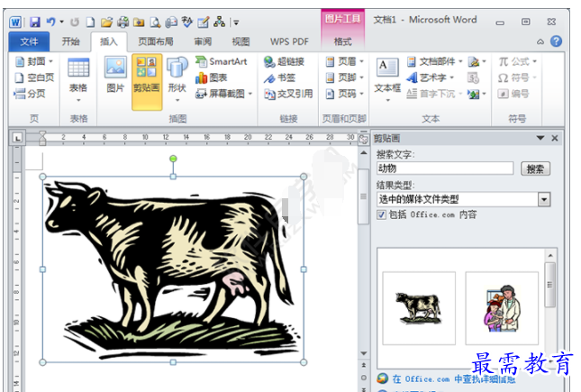
Task: Open file via the open folder icon
Action: point(106,23)
